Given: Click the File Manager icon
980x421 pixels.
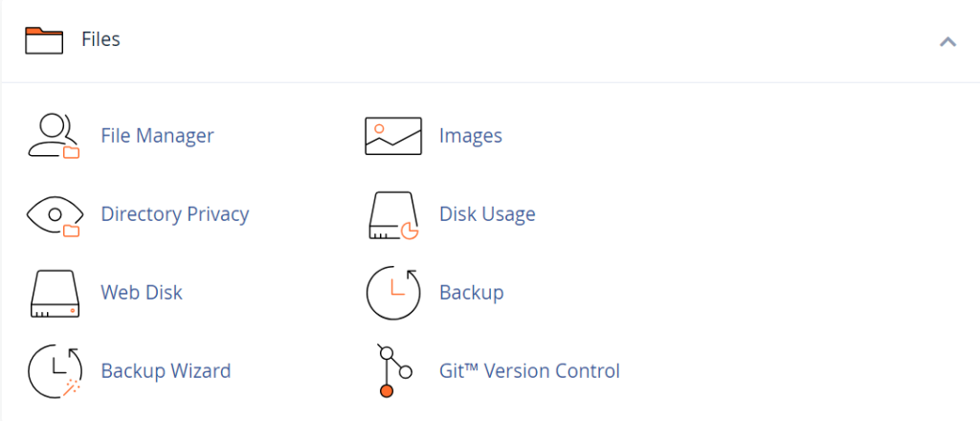Looking at the screenshot, I should pos(54,136).
